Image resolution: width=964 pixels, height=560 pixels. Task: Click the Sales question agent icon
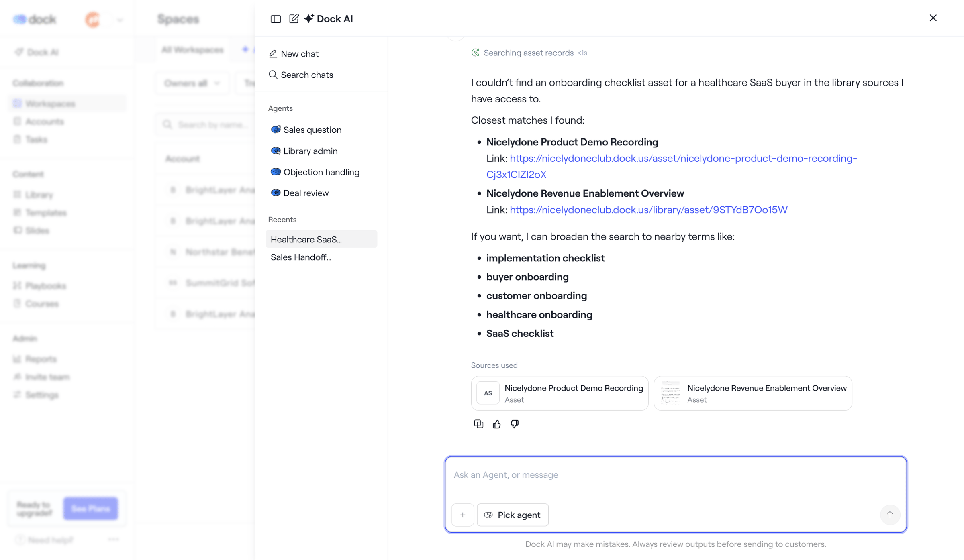pyautogui.click(x=276, y=130)
